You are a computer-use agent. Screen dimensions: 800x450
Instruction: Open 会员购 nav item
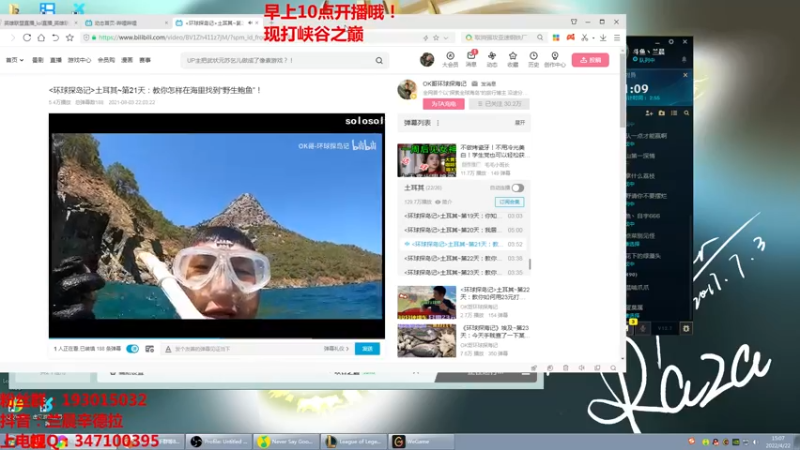[106, 60]
